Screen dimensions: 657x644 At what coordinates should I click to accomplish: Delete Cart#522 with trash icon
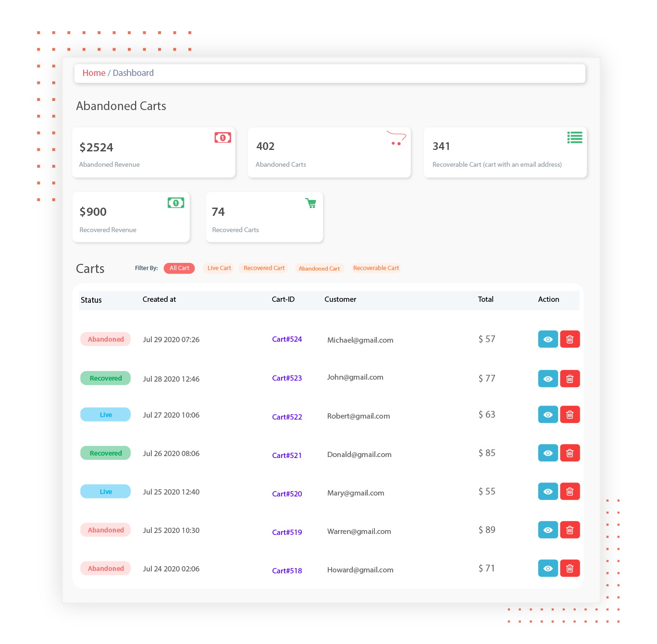pyautogui.click(x=570, y=414)
